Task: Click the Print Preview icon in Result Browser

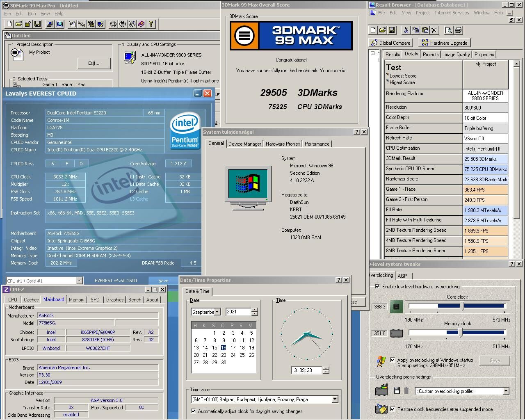Action: pos(449,30)
